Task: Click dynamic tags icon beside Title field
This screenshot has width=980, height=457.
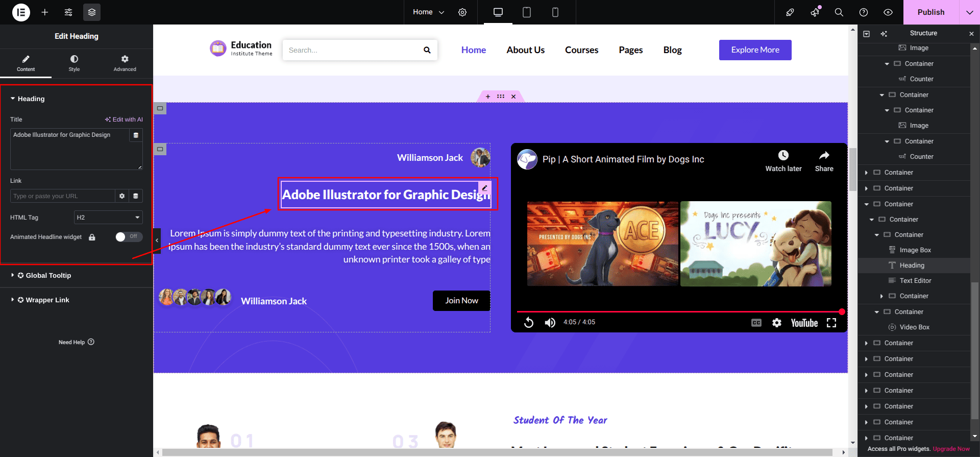Action: [x=136, y=135]
